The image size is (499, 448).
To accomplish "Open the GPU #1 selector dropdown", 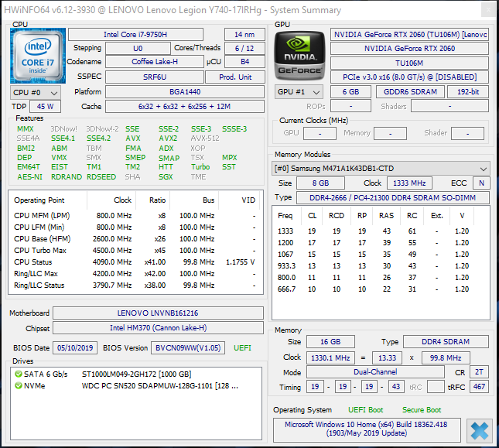I will click(299, 92).
